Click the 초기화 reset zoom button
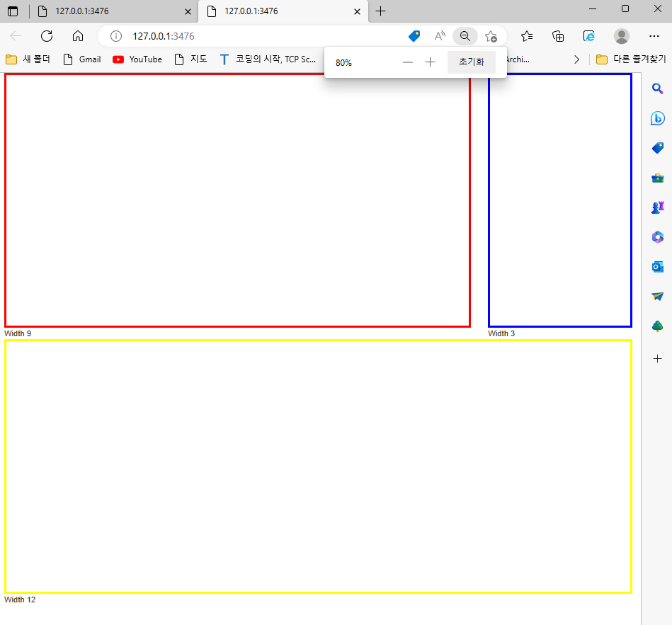The height and width of the screenshot is (625, 672). 472,62
